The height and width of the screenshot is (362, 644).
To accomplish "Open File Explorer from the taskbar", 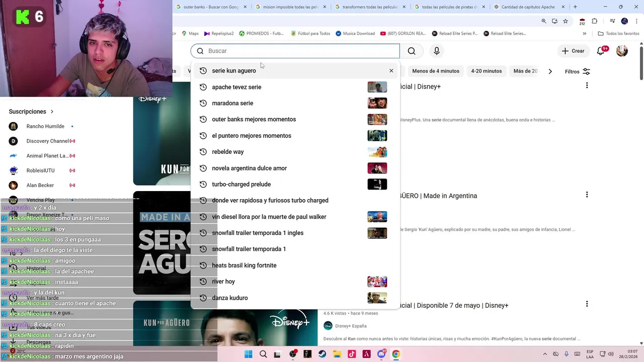I will coord(337,354).
